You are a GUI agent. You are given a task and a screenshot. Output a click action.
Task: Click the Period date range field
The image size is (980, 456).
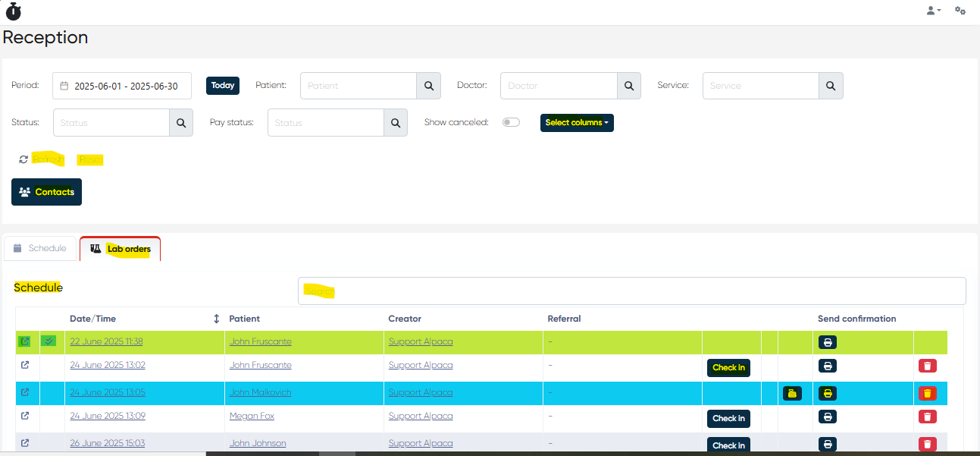(x=122, y=86)
